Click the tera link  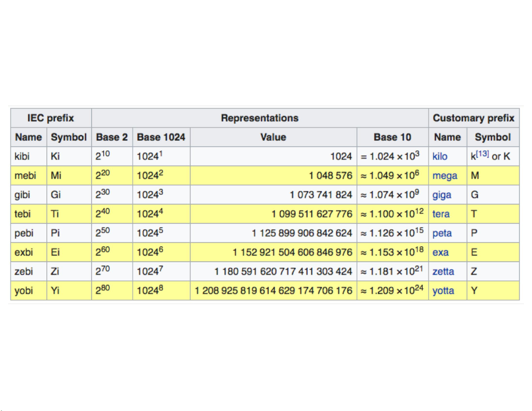[441, 214]
